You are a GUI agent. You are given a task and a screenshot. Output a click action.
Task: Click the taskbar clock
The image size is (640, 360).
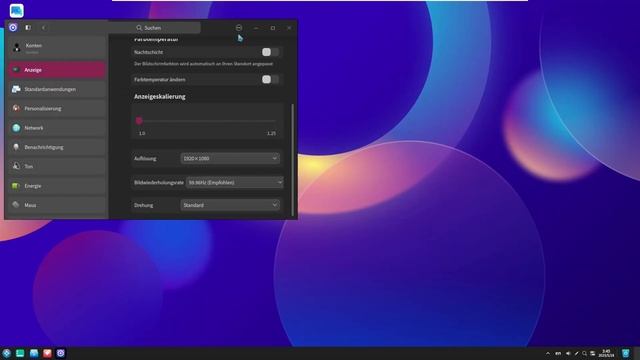[606, 353]
